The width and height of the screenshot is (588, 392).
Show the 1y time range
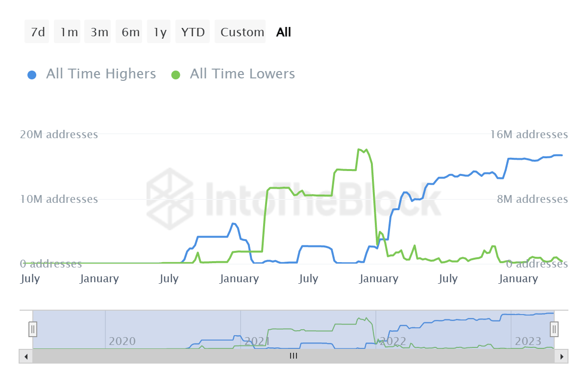click(160, 32)
